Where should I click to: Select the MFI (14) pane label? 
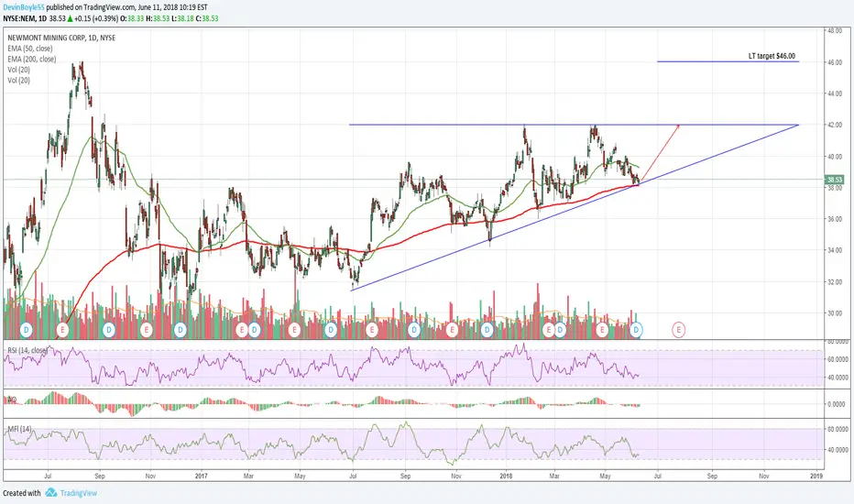pyautogui.click(x=20, y=429)
